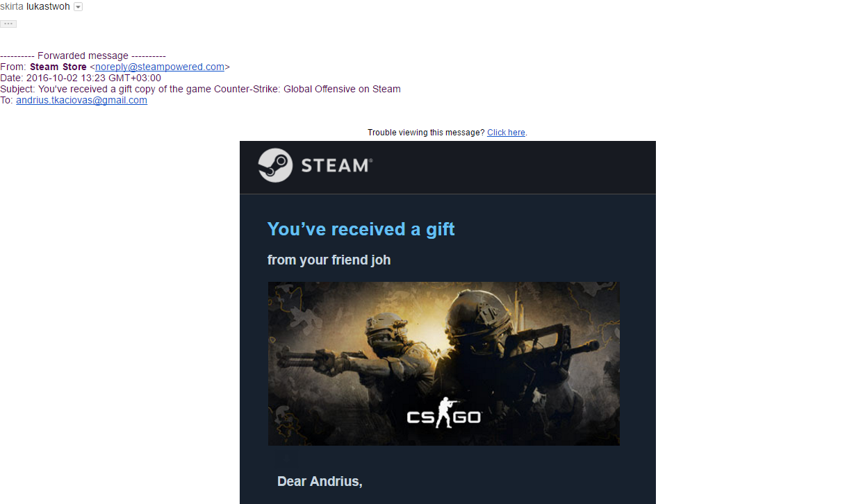The width and height of the screenshot is (847, 504).
Task: Click the recipient name lukastwoh
Action: click(x=48, y=7)
